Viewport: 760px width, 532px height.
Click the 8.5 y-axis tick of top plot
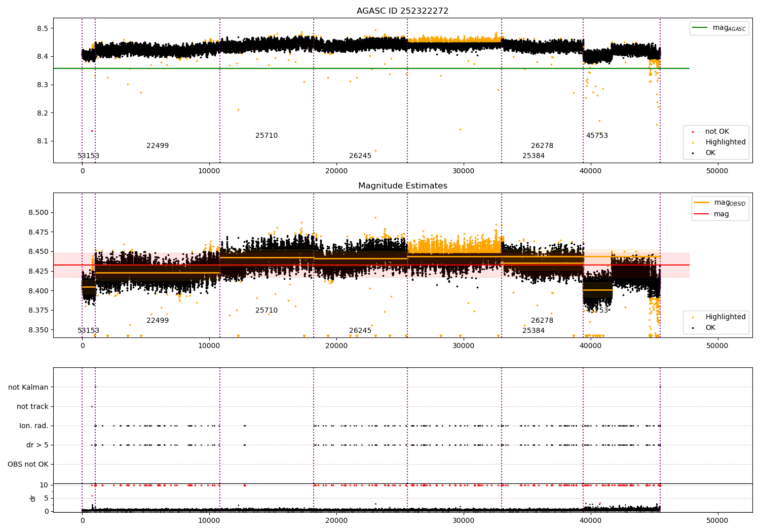point(42,28)
